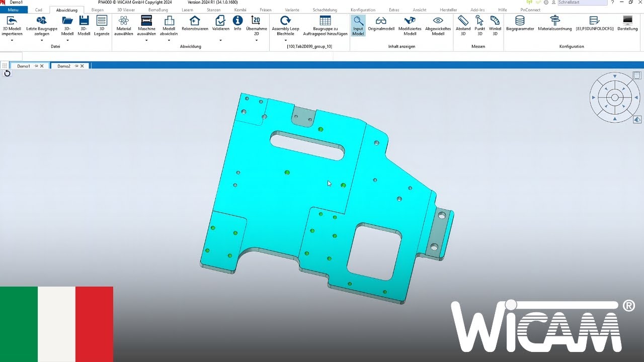The width and height of the screenshot is (644, 362).
Task: Open Biegeparameter configuration
Action: [x=520, y=23]
